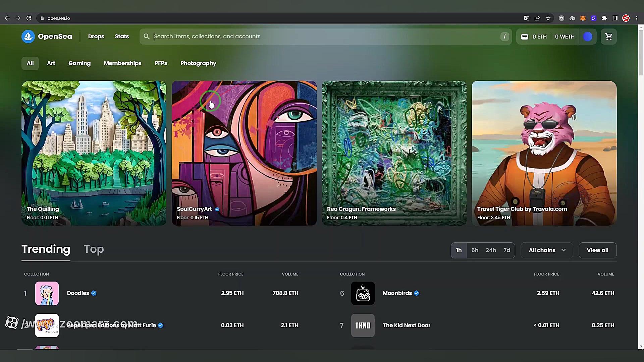Click the blue square S extension icon
This screenshot has height=362, width=644.
pos(594,18)
